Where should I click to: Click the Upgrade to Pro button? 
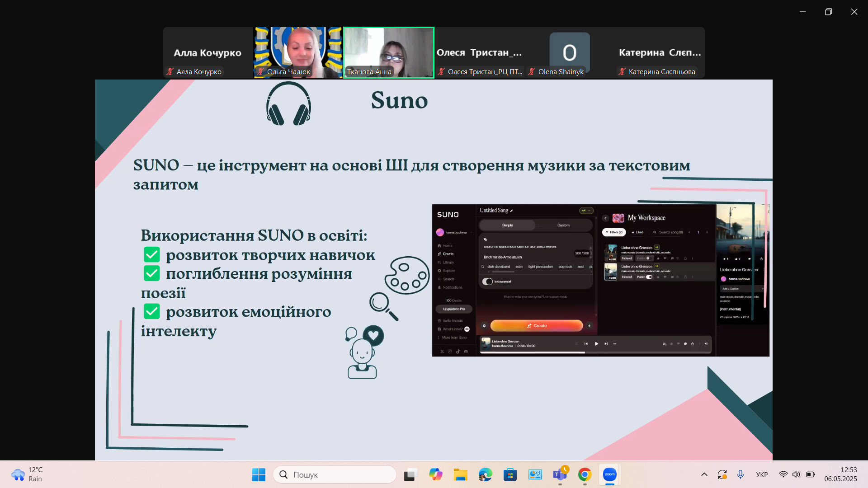(x=454, y=309)
